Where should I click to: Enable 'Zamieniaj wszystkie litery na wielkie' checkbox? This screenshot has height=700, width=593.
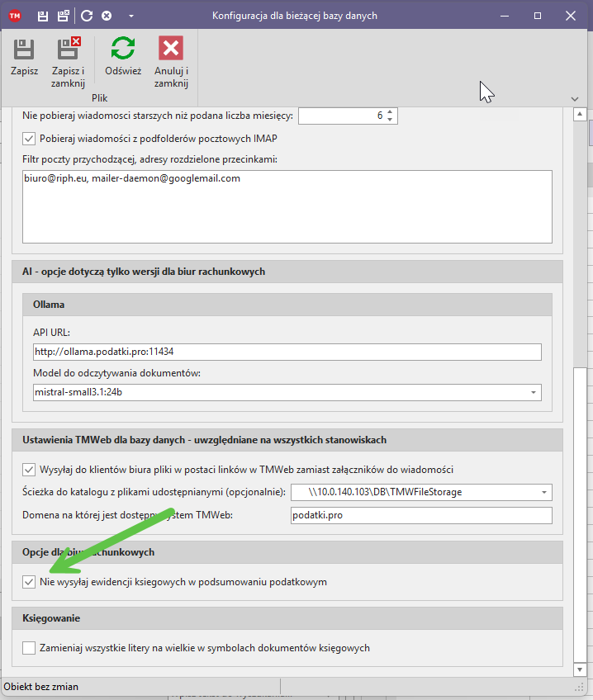(x=30, y=648)
